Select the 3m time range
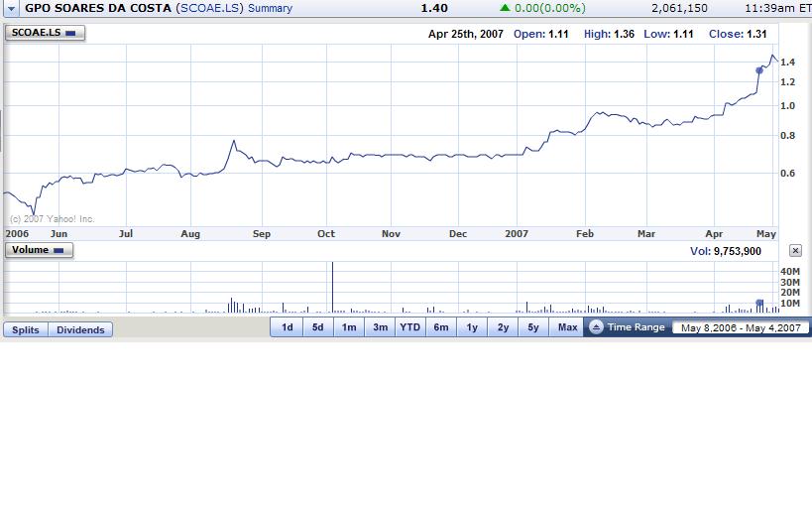The height and width of the screenshot is (507, 812). [380, 327]
